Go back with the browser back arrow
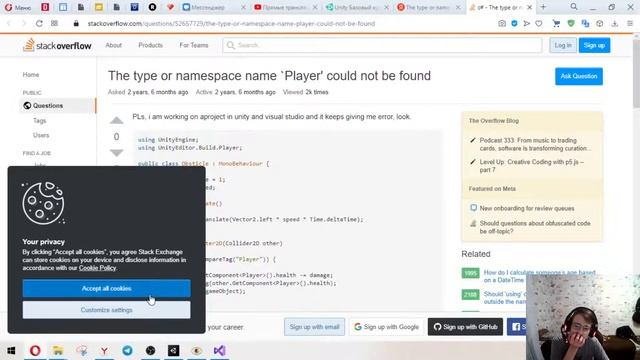The height and width of the screenshot is (360, 640). tap(9, 24)
